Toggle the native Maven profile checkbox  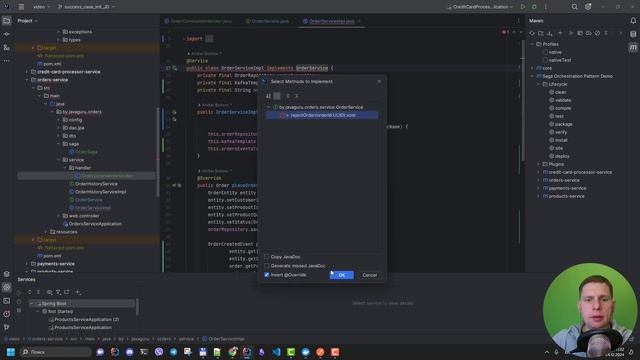545,52
